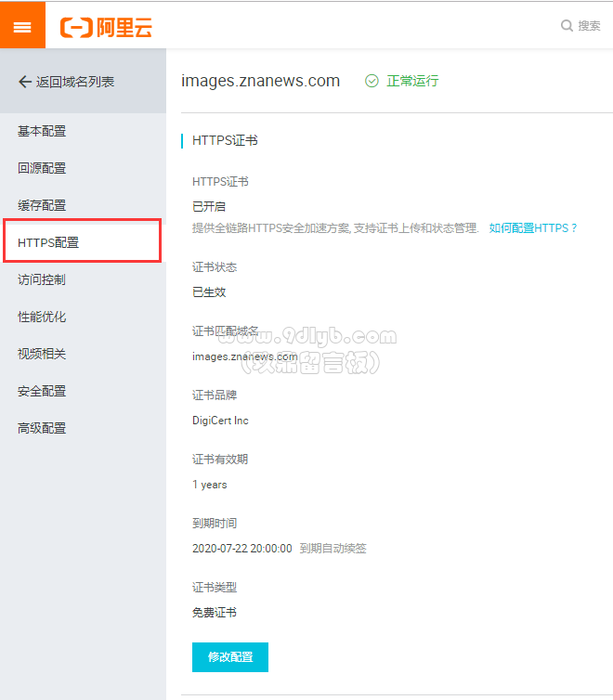Open 缓存配置 in sidebar
Screen dimensions: 613x700
[x=42, y=205]
